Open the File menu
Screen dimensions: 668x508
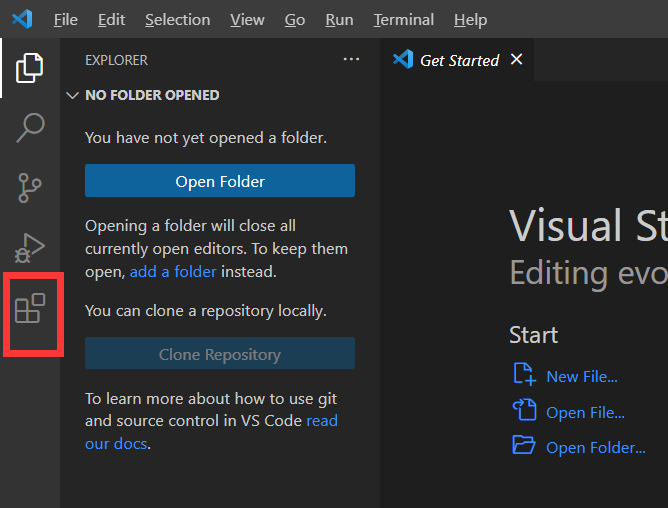coord(65,20)
